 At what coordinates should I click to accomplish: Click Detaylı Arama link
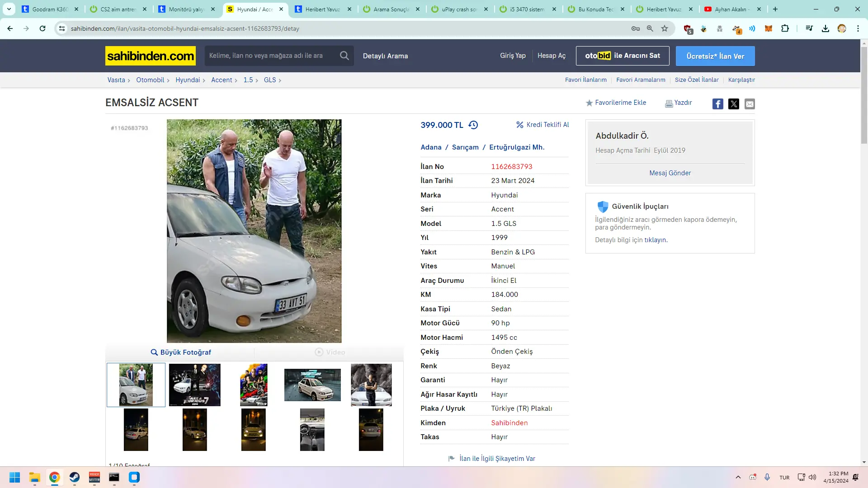pos(385,56)
